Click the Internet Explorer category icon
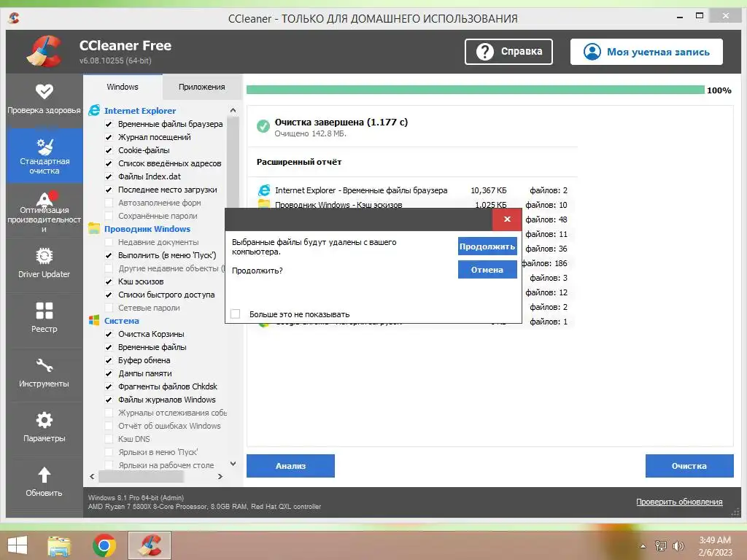Screen dimensions: 747x560 tap(94, 111)
